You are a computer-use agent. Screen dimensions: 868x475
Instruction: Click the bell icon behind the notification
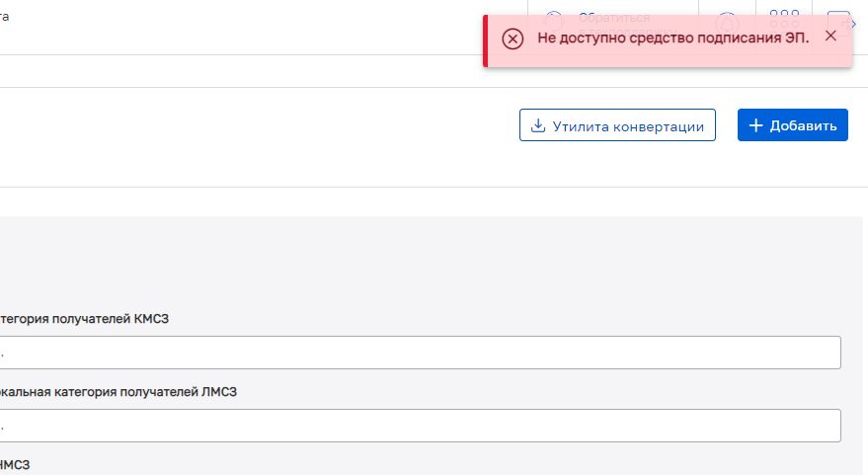(x=727, y=22)
